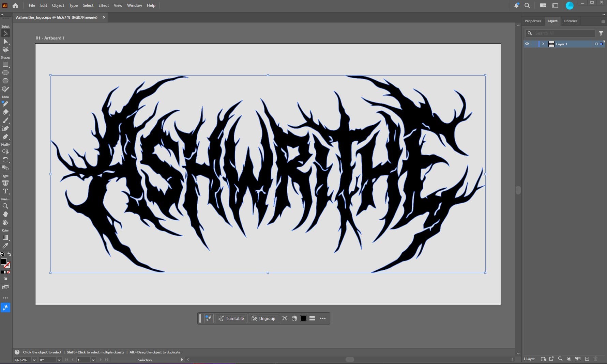Select the Touch Type tool
Viewport: 607px width, 364px height.
click(5, 183)
